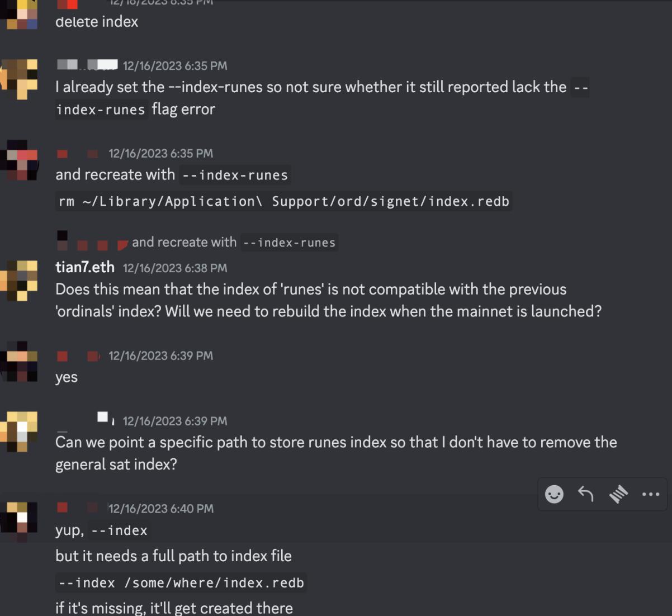Click the Reply arrow icon

pos(586,494)
